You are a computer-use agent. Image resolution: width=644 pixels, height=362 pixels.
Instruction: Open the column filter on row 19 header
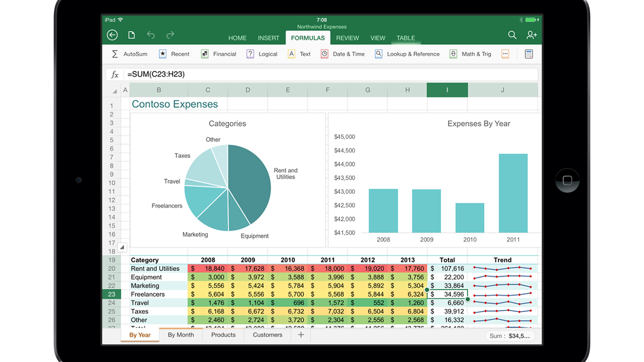coord(122,247)
